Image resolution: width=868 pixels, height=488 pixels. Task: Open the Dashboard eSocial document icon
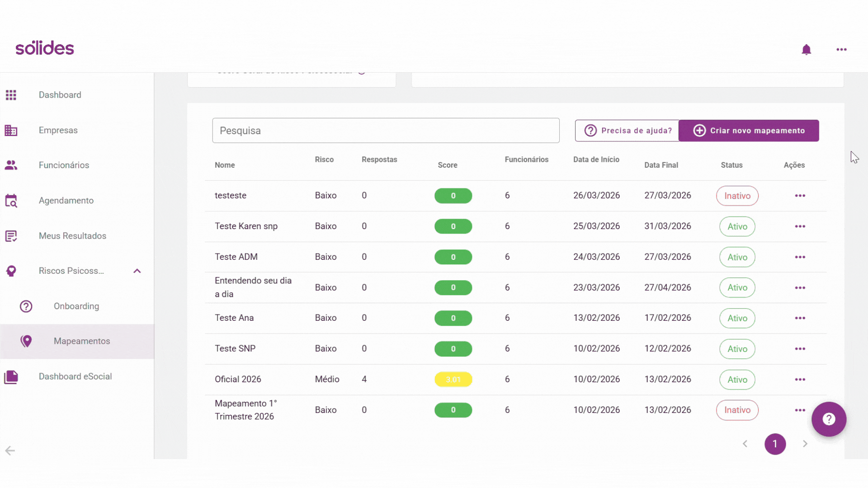[x=11, y=377]
